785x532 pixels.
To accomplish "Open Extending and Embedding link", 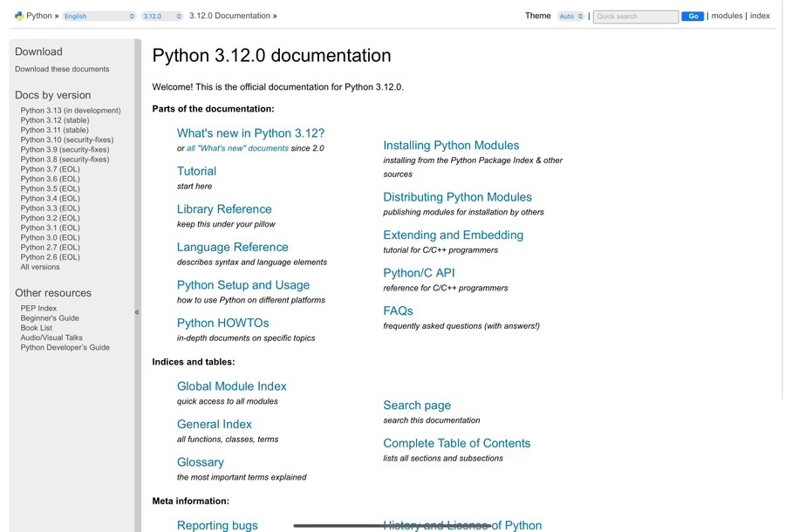I will coord(453,235).
